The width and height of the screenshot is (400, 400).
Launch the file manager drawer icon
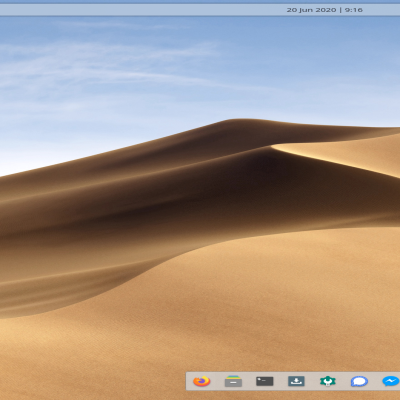tap(233, 381)
